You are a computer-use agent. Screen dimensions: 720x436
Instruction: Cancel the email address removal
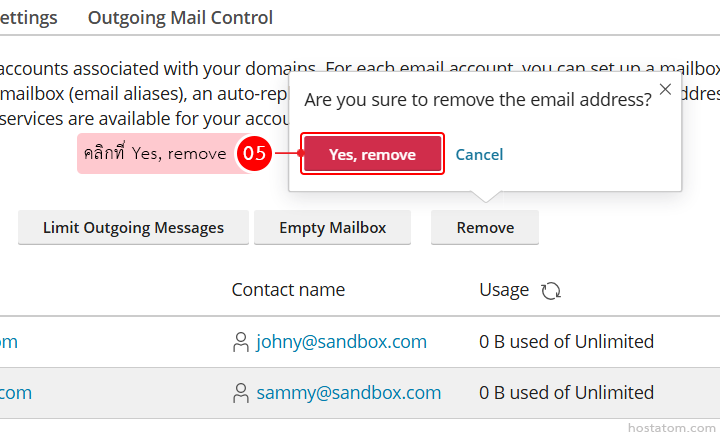pyautogui.click(x=479, y=154)
